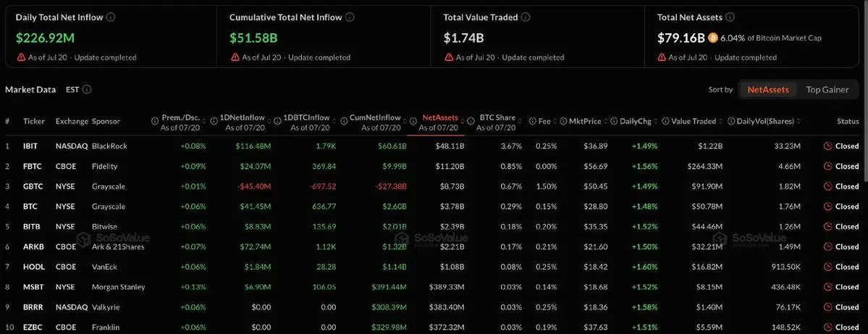The width and height of the screenshot is (868, 334).
Task: Open info icon for MktPrice column
Action: point(563,121)
